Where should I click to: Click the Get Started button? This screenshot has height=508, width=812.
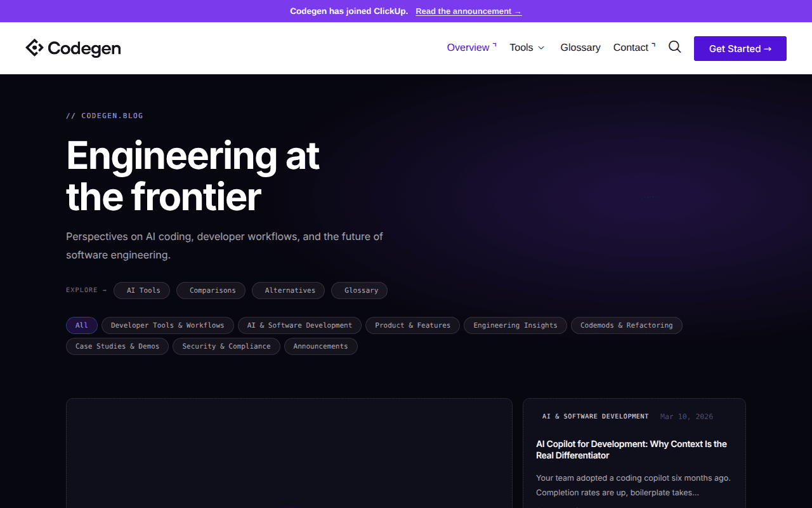pyautogui.click(x=740, y=48)
